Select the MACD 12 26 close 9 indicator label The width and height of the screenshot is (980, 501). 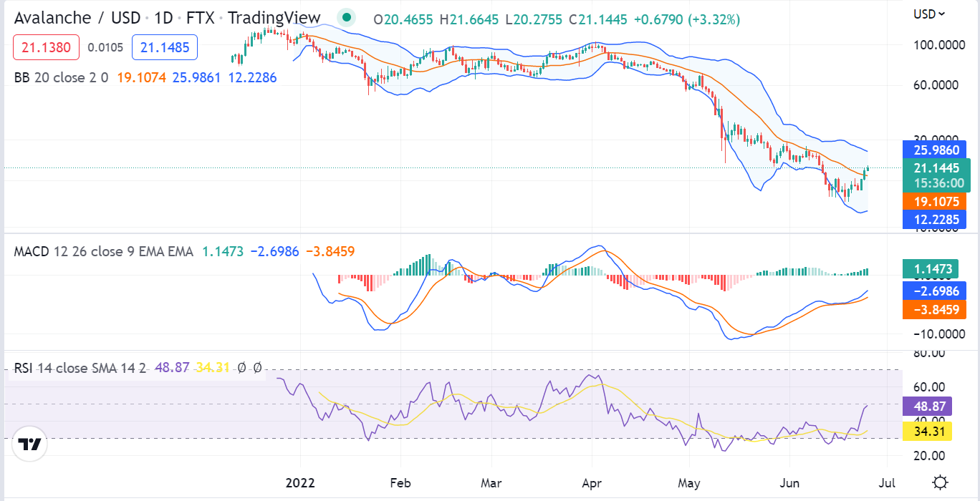104,251
